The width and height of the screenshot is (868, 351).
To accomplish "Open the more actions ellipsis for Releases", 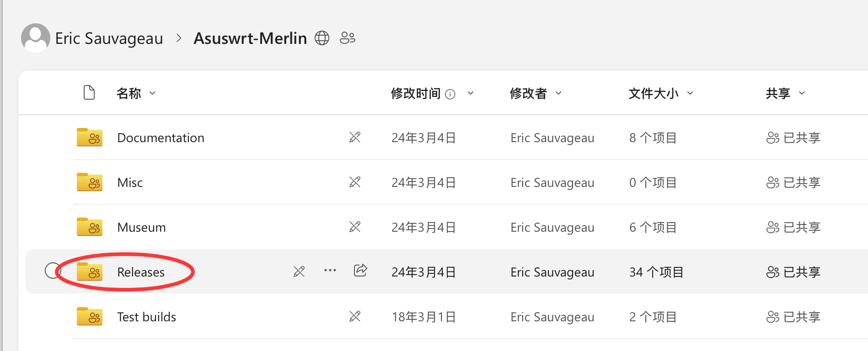I will [x=330, y=271].
